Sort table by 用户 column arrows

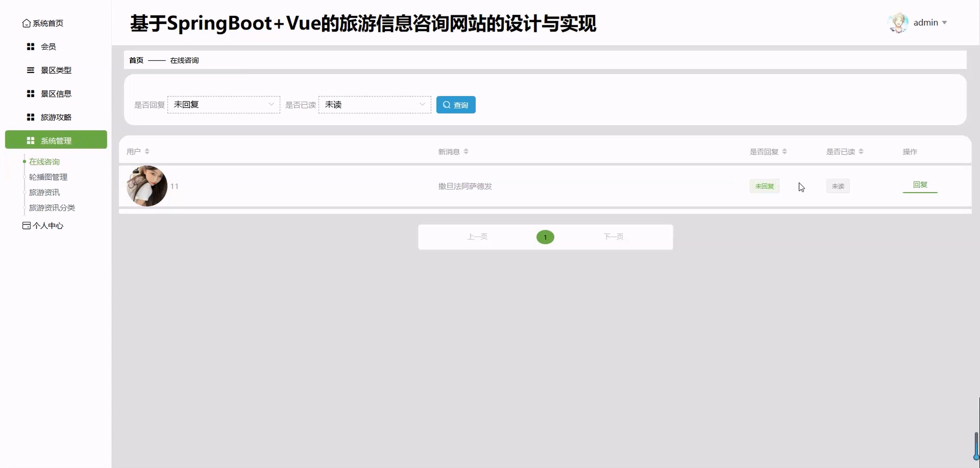tap(147, 152)
